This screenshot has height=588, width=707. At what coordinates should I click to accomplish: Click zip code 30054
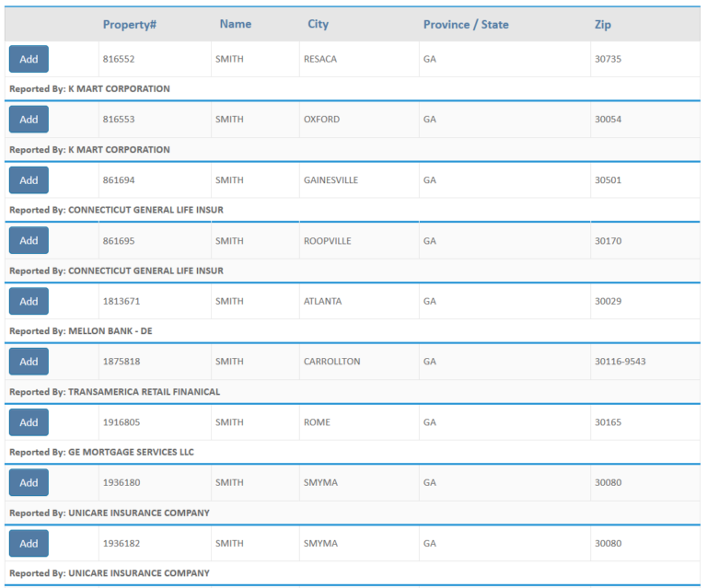pyautogui.click(x=608, y=120)
